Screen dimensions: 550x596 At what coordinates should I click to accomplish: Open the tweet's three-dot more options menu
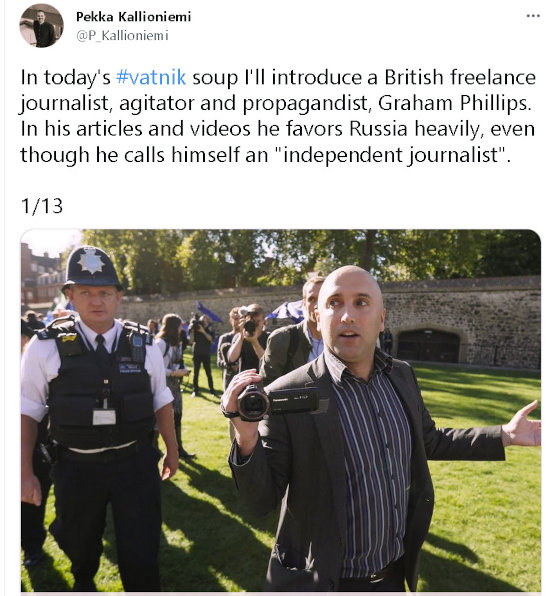(533, 16)
